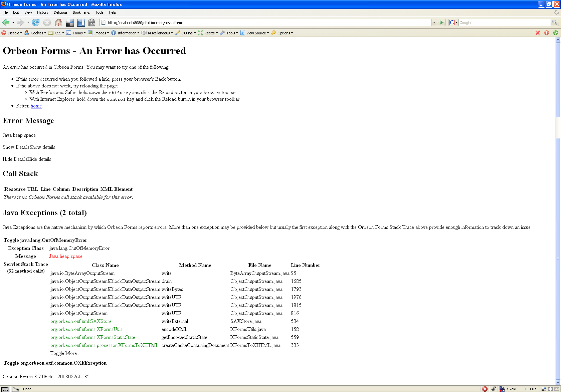Click the Back navigation arrow

(x=6, y=22)
